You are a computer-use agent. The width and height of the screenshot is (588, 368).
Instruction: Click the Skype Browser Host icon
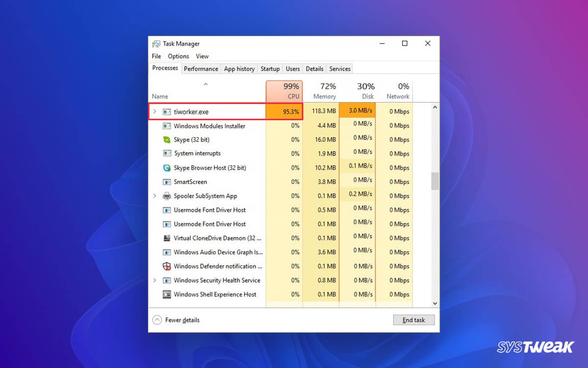tap(167, 167)
